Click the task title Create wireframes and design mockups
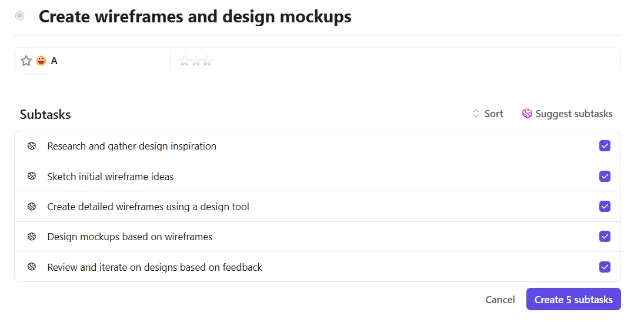This screenshot has width=644, height=322. click(195, 16)
